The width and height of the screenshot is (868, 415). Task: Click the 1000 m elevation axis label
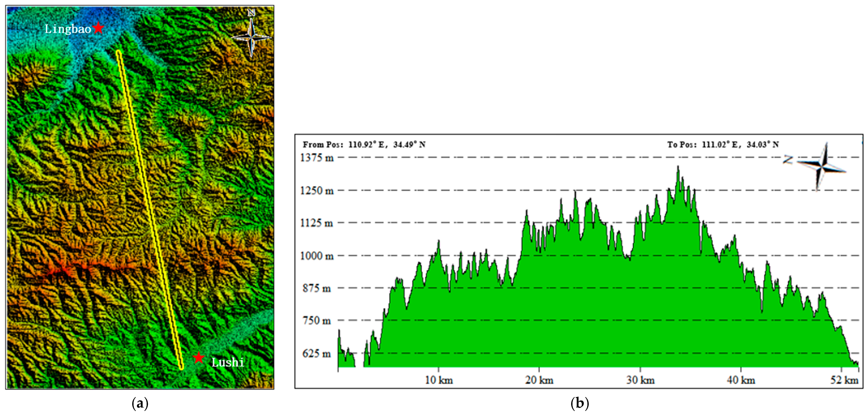point(317,256)
